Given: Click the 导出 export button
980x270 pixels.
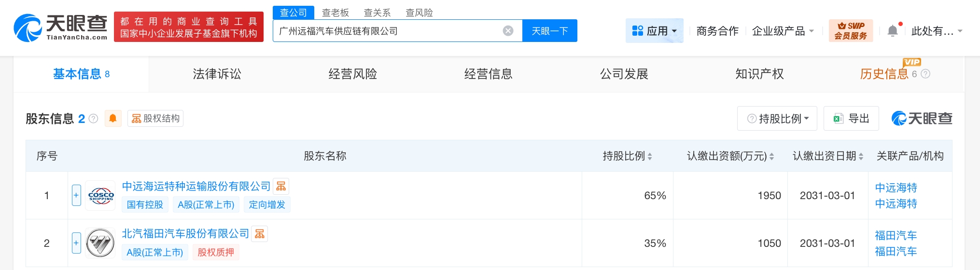Looking at the screenshot, I should click(851, 119).
